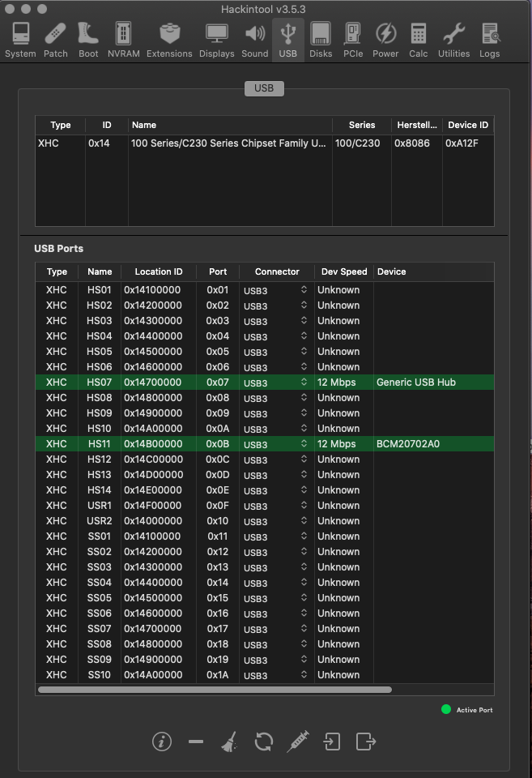Open the Extensions toolbar section

click(169, 41)
